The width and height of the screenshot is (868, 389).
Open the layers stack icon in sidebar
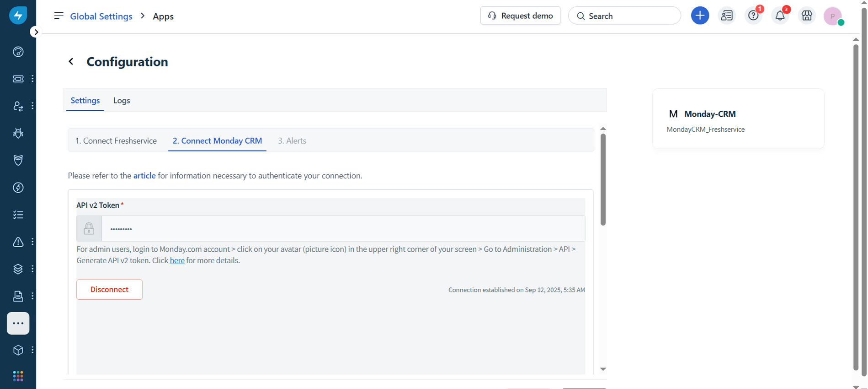18,269
